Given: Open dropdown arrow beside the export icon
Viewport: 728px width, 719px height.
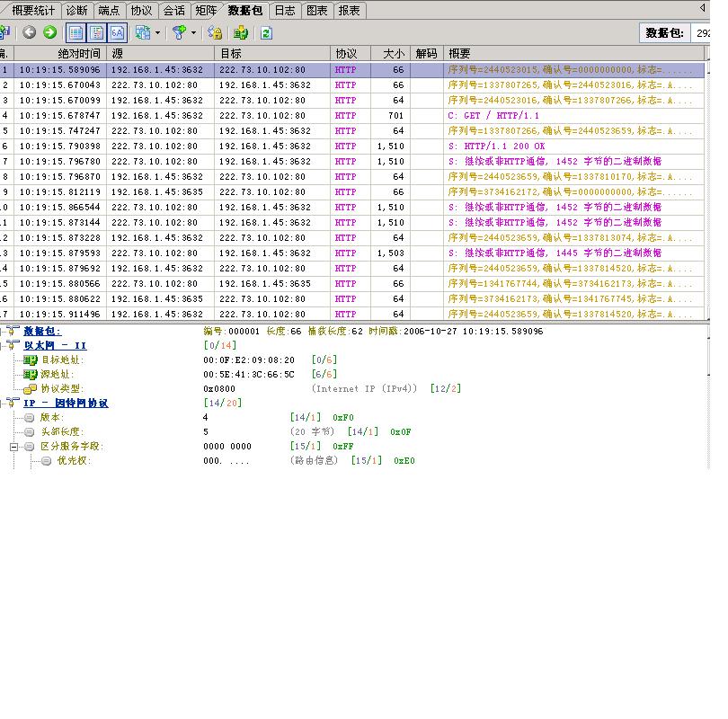Looking at the screenshot, I should tap(157, 33).
